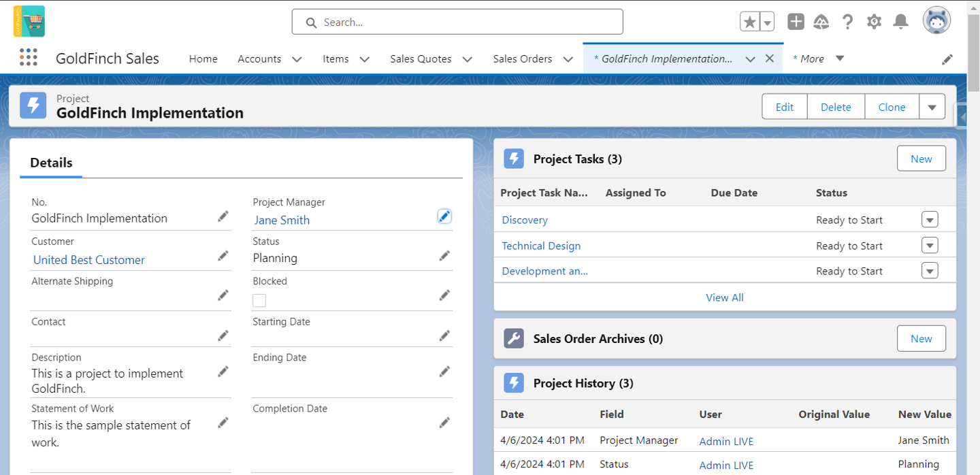Open the Project Tasks (3) related list heading
Viewport: 980px width, 475px height.
pyautogui.click(x=578, y=159)
